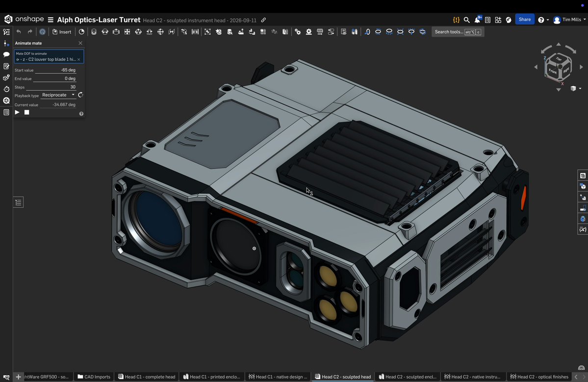
Task: Click the Top face of the view cube
Action: click(559, 59)
